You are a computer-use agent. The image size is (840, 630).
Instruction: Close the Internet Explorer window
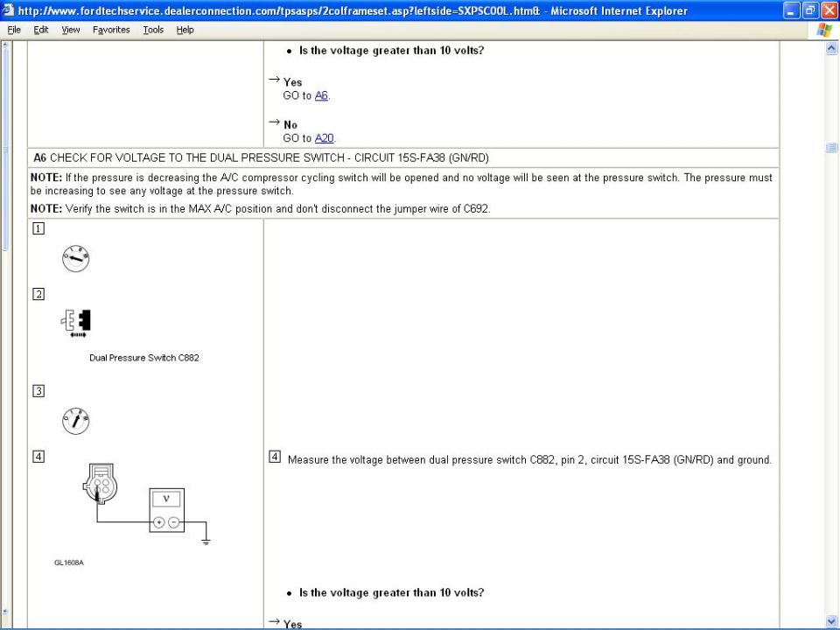829,10
